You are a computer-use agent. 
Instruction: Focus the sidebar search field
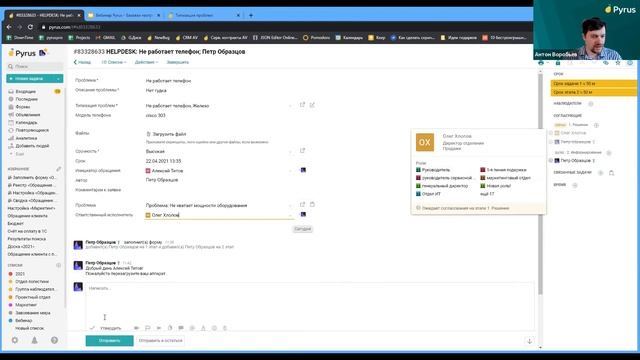tap(35, 66)
